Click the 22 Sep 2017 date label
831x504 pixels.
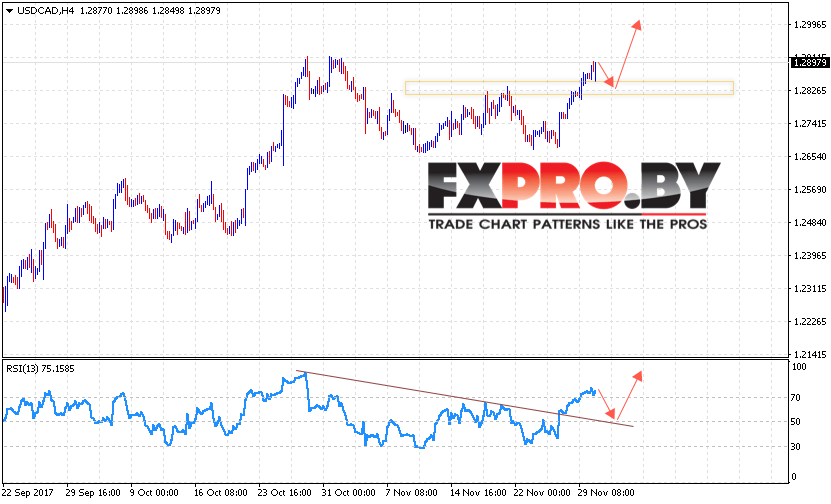pyautogui.click(x=28, y=493)
